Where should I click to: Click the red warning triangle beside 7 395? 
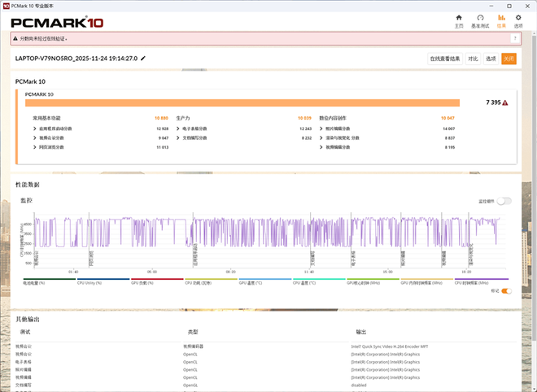[505, 103]
